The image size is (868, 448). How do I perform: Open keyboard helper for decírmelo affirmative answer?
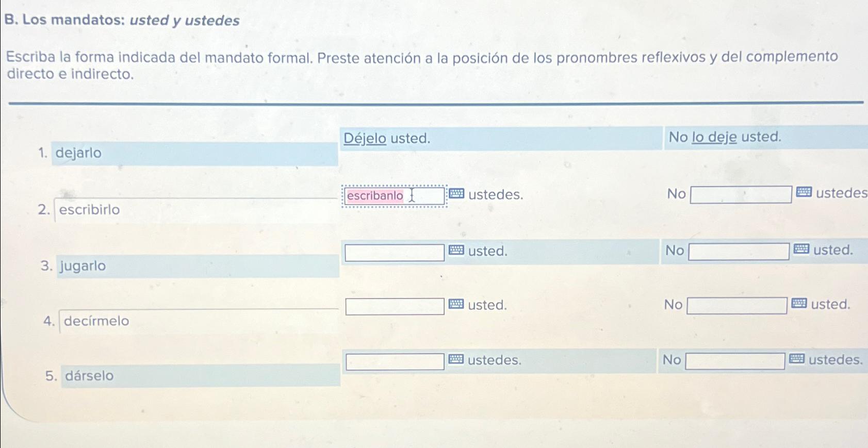457,305
